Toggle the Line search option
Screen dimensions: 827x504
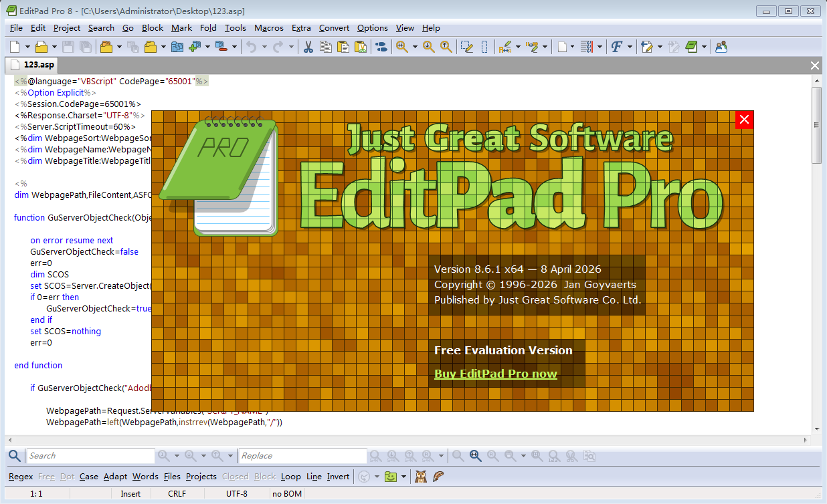tap(314, 477)
